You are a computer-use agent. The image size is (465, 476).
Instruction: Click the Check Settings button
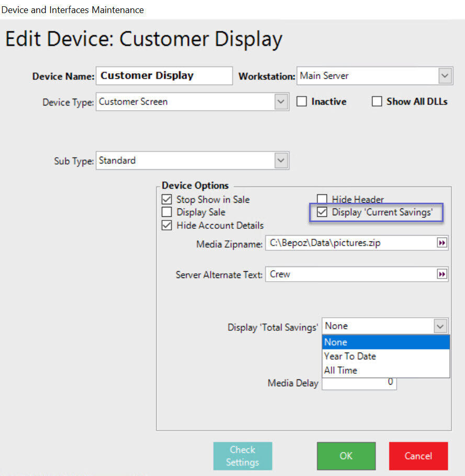243,456
